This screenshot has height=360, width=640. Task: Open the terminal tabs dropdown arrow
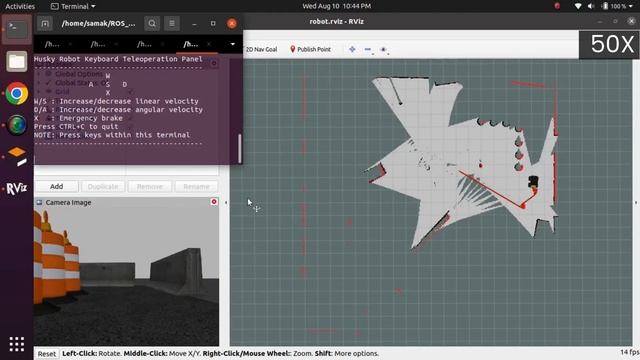233,44
